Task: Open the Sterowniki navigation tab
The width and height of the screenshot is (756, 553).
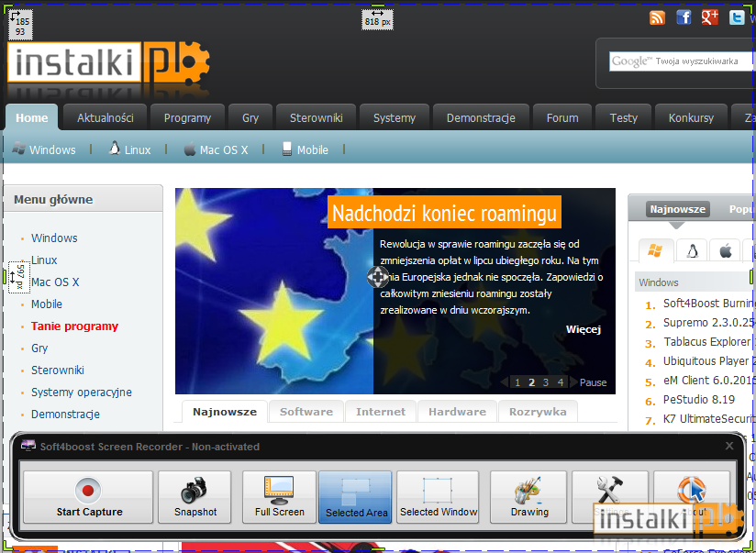Action: [317, 117]
